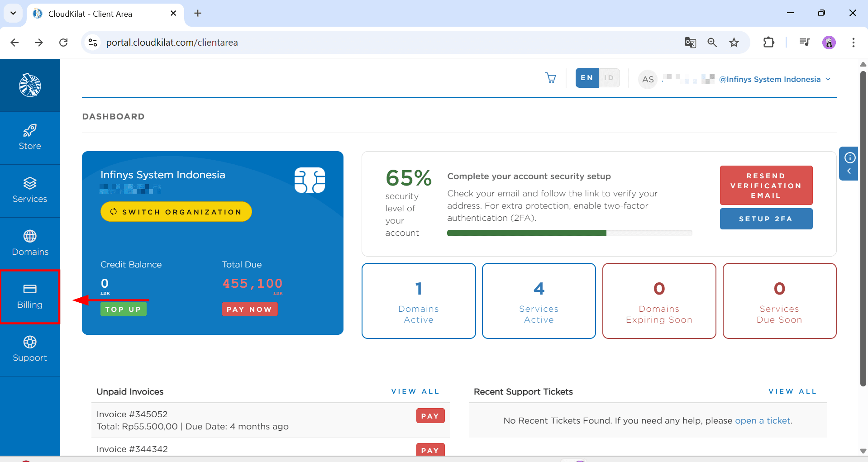Viewport: 868px width, 462px height.
Task: Keep language set to EN
Action: coord(586,78)
